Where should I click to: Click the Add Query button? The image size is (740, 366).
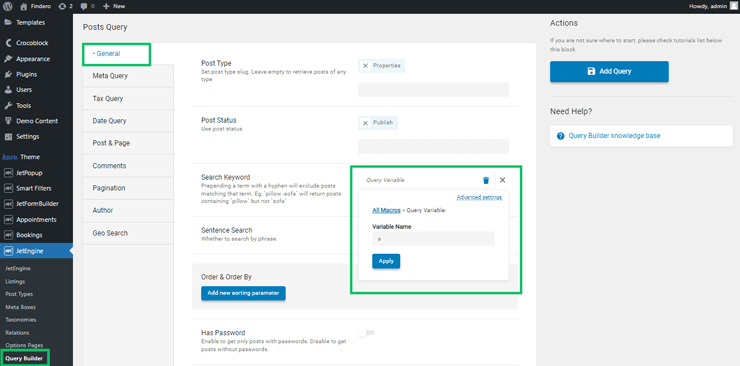(x=609, y=72)
